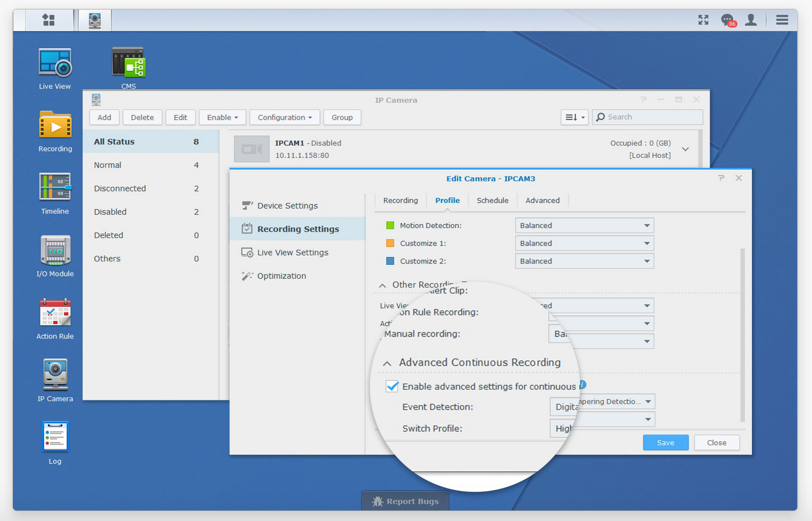Launch the I/O Module icon
Image resolution: width=812 pixels, height=521 pixels.
tap(55, 250)
